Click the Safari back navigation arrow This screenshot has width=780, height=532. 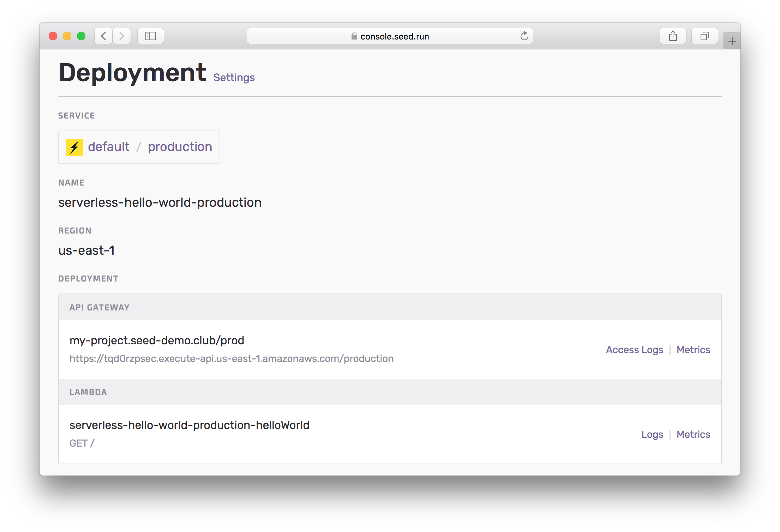click(103, 36)
